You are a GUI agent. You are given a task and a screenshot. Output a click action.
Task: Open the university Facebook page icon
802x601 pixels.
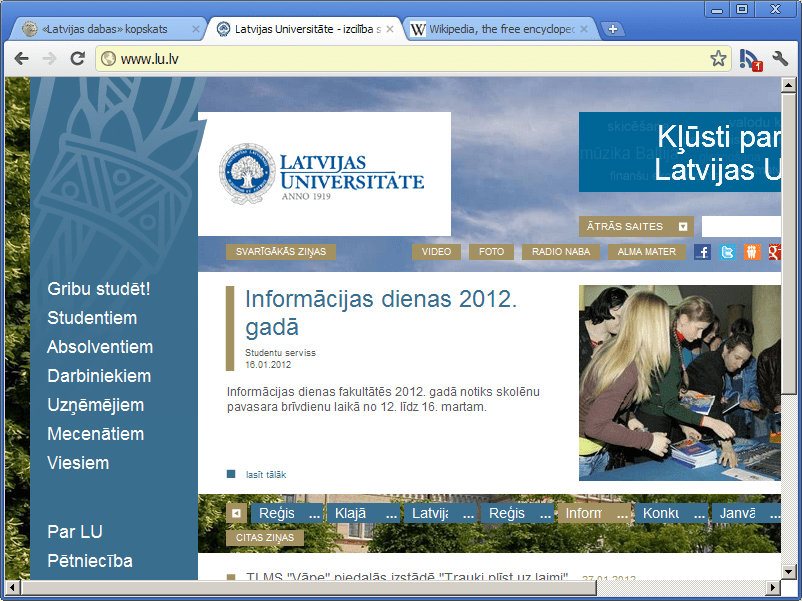click(x=702, y=252)
